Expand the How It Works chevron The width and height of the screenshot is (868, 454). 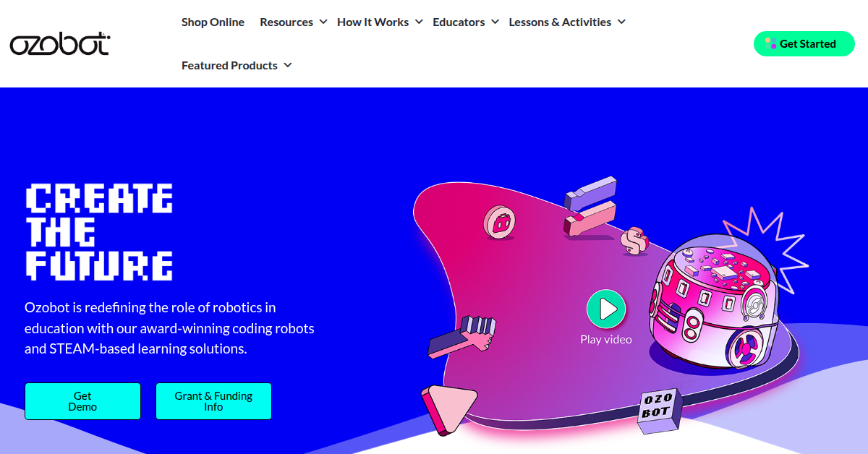(418, 22)
